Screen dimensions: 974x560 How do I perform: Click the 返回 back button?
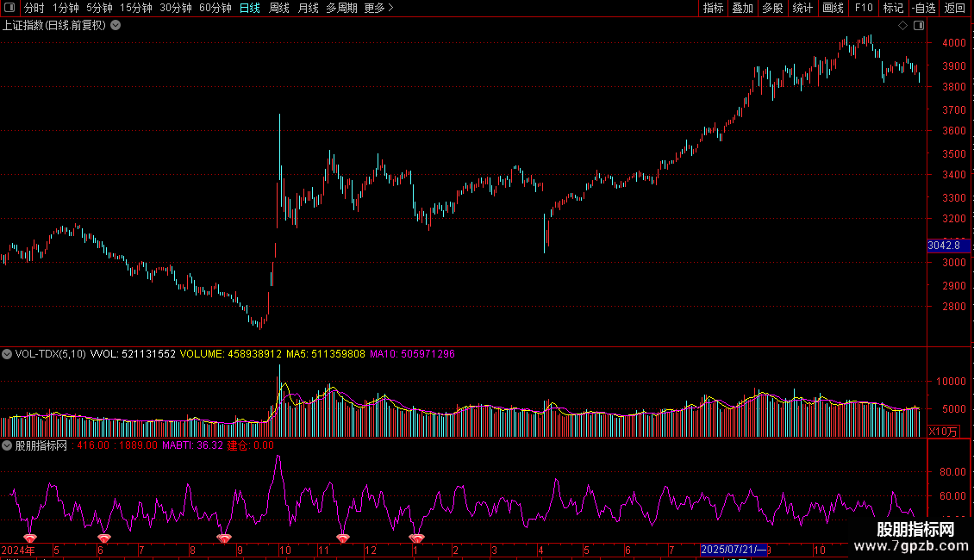coord(955,8)
